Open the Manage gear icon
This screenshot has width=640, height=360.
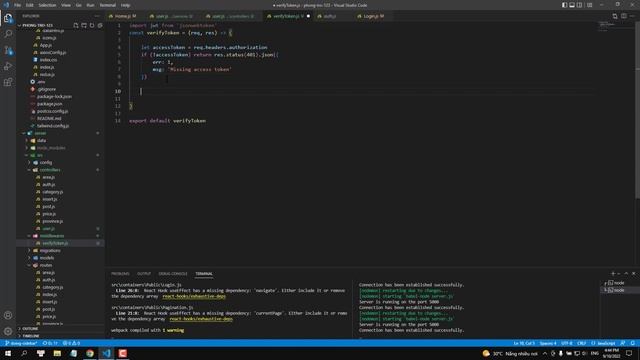point(8,331)
